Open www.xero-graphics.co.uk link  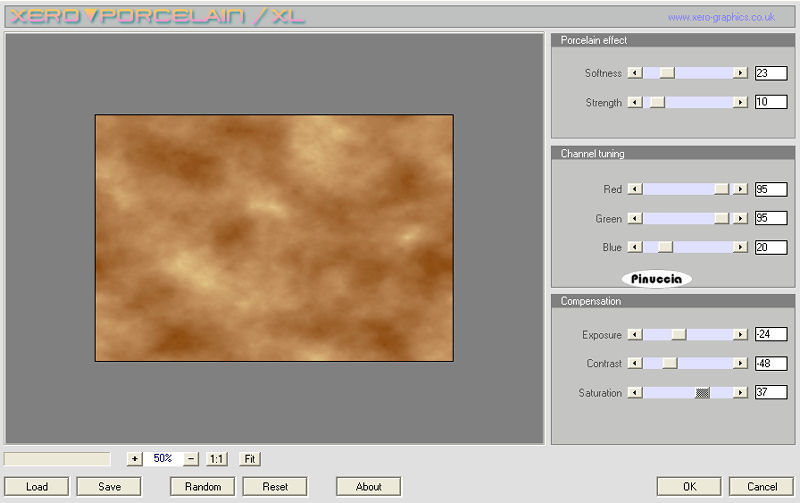(x=721, y=17)
